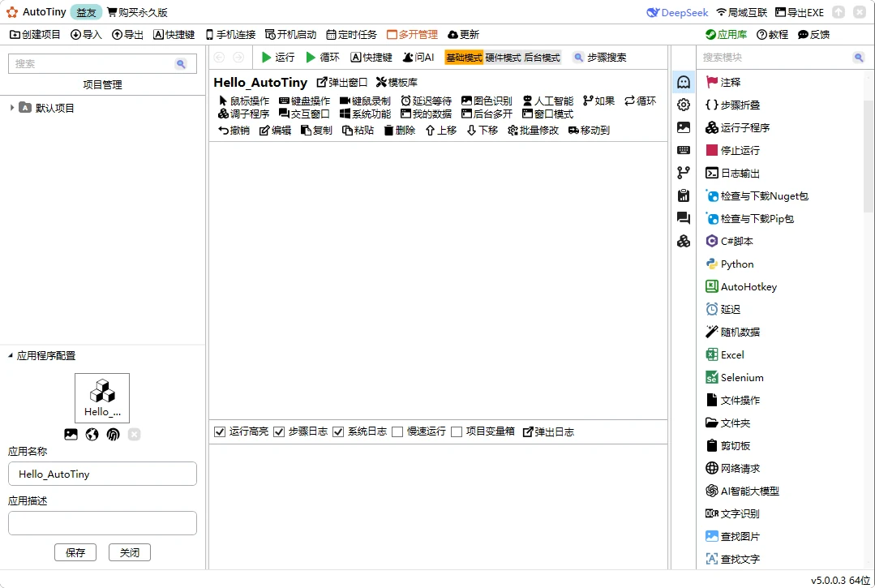This screenshot has width=875, height=588.
Task: Click 删除 to delete step
Action: (400, 131)
